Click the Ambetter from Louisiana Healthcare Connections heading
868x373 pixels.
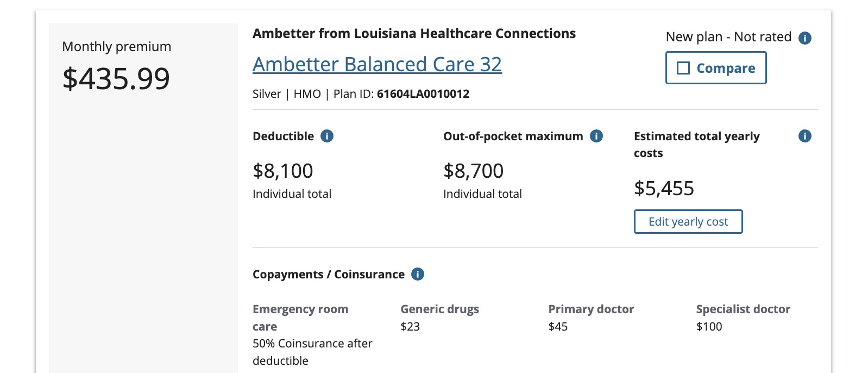click(x=414, y=34)
